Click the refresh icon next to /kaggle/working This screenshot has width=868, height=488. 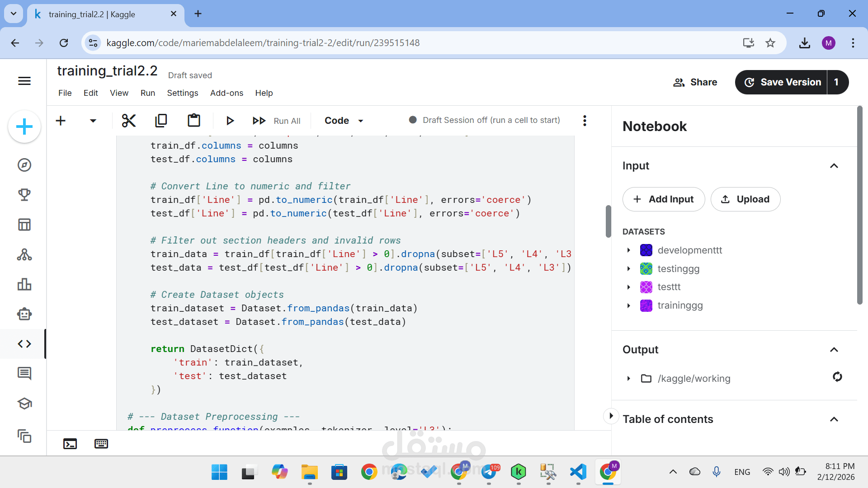837,377
